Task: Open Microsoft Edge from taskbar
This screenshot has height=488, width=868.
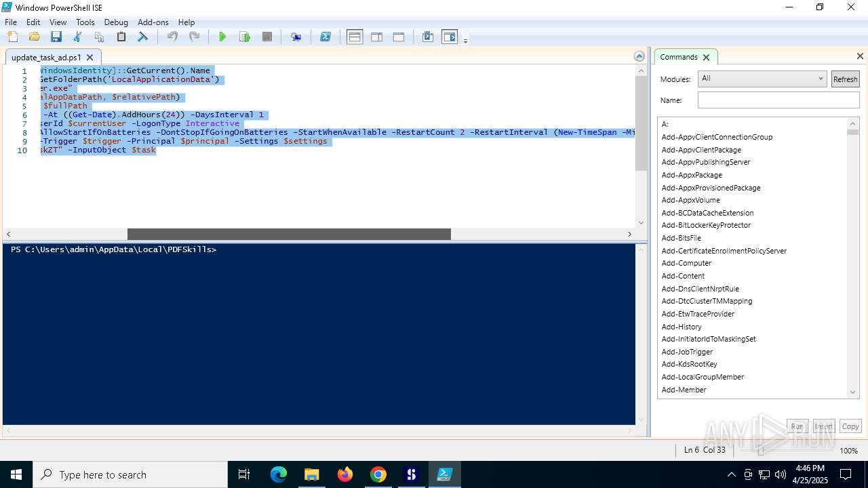Action: click(x=279, y=474)
